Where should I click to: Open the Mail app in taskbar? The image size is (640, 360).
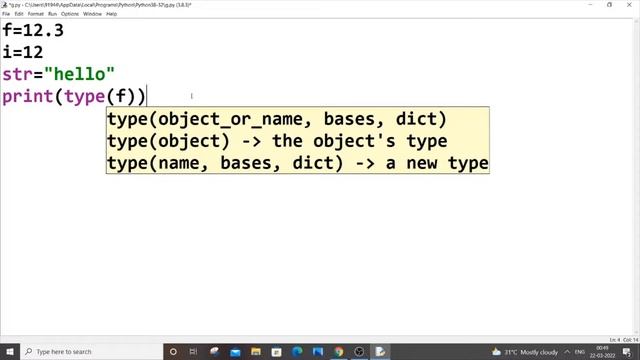coord(235,351)
